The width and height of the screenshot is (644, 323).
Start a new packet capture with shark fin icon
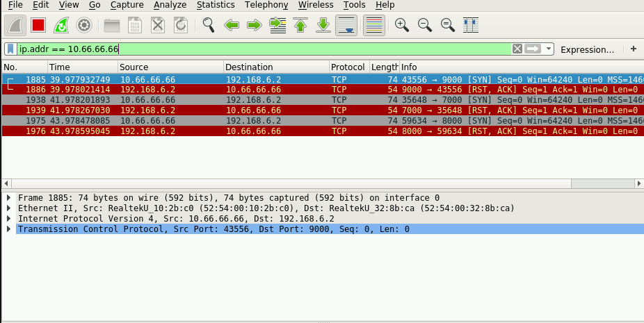tap(16, 26)
